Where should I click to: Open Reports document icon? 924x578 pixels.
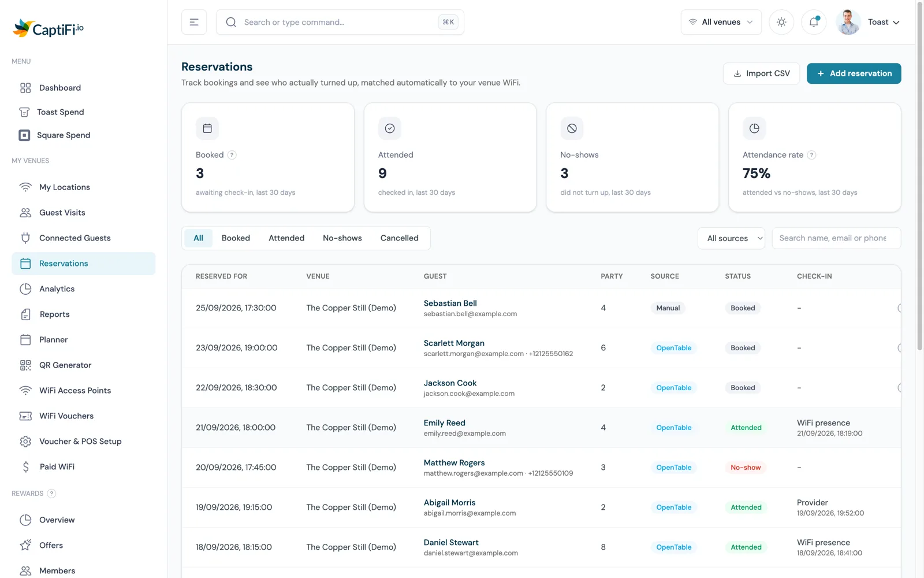[25, 314]
